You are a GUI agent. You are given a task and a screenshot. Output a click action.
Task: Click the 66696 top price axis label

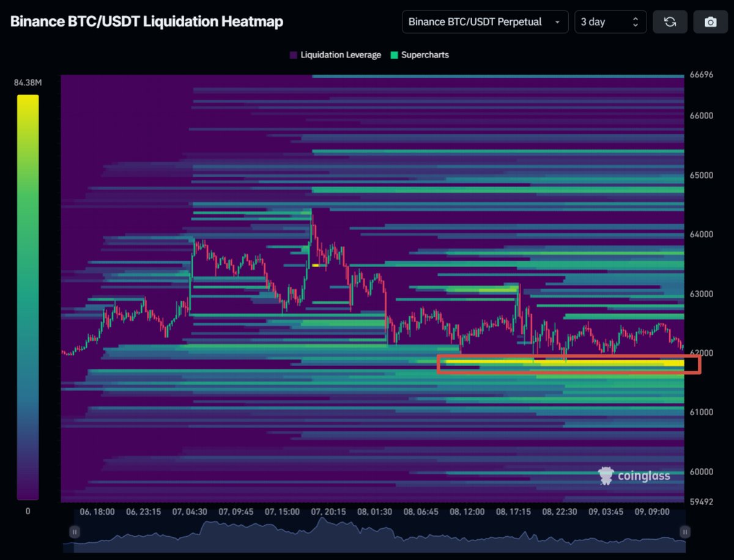[x=702, y=75]
